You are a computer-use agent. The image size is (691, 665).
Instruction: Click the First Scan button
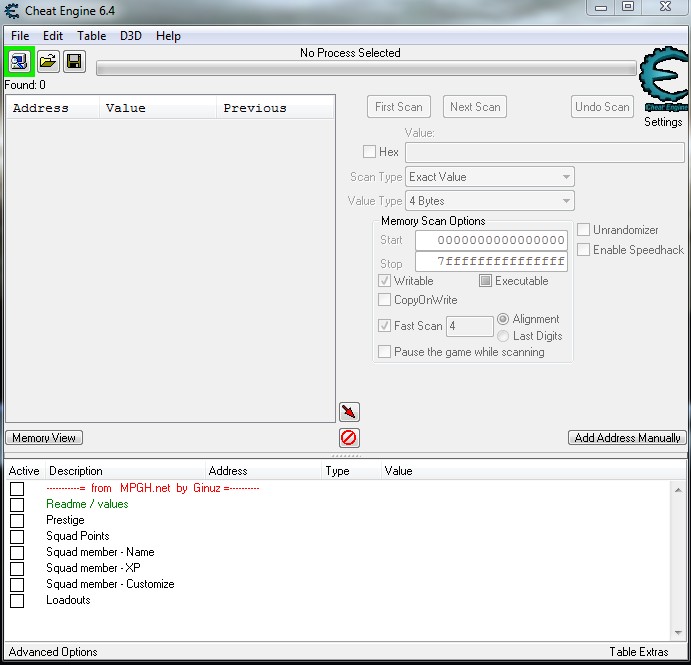pyautogui.click(x=399, y=107)
